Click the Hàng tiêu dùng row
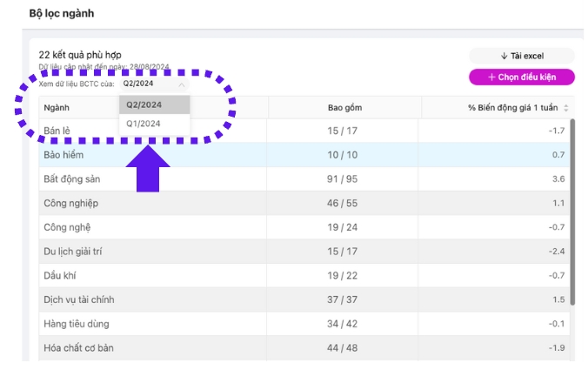588x390 pixels. coord(77,324)
